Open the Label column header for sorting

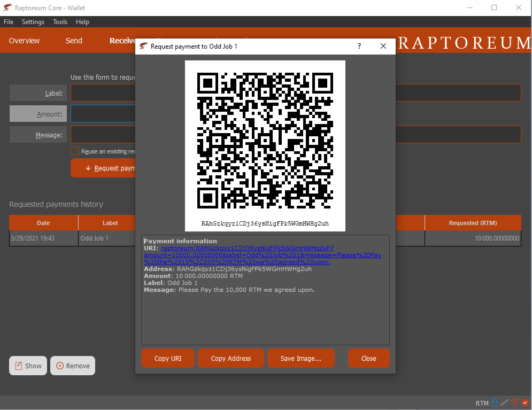coord(111,223)
